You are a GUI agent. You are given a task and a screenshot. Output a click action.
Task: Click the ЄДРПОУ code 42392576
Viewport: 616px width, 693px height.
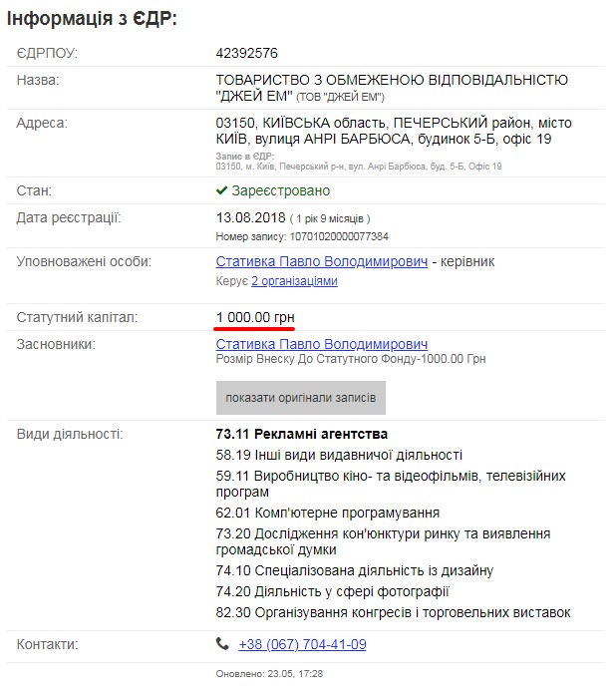pyautogui.click(x=247, y=52)
